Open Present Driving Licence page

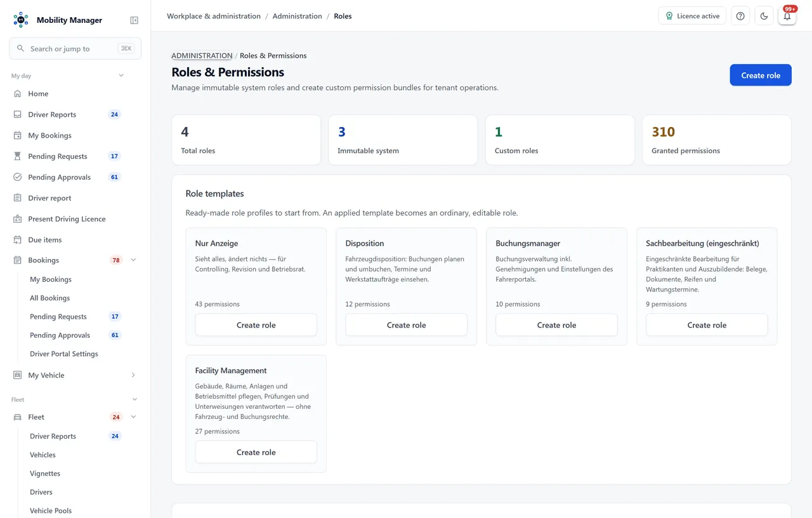click(x=75, y=219)
